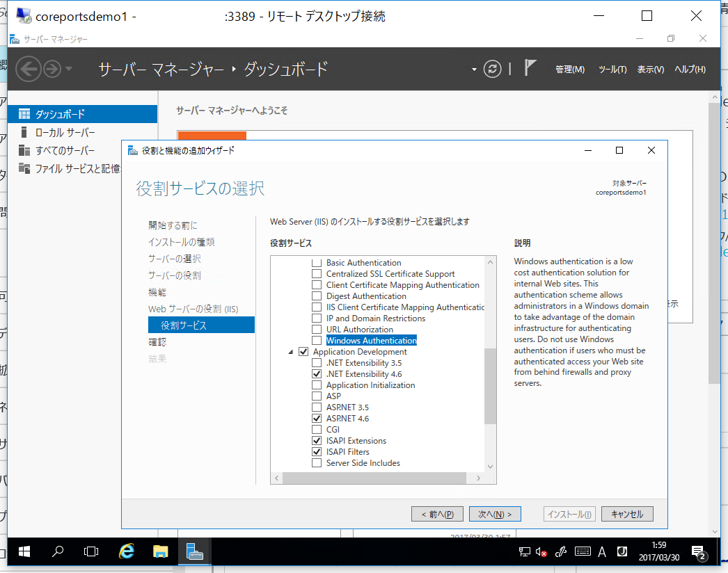Uncheck ISAPI Extensions checkbox
Viewport: 728px width, 573px height.
pyautogui.click(x=317, y=441)
